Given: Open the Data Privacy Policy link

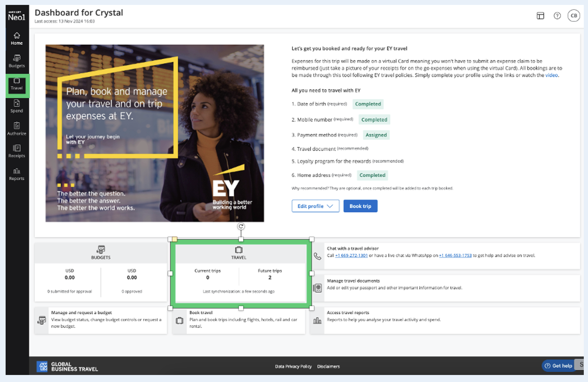Looking at the screenshot, I should [293, 367].
